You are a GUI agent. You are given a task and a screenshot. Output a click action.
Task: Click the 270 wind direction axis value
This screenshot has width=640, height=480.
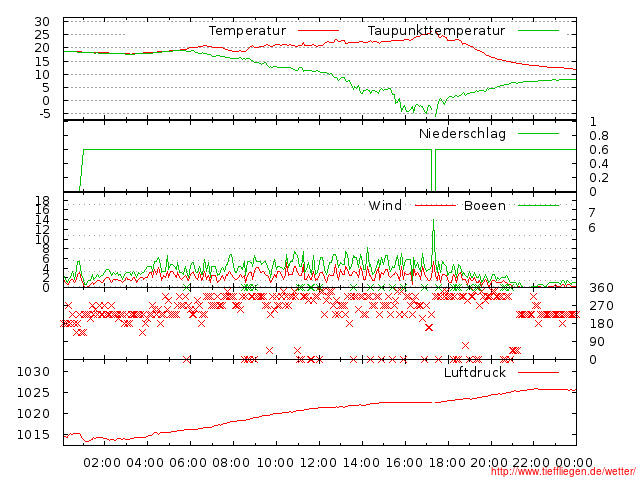pyautogui.click(x=601, y=306)
